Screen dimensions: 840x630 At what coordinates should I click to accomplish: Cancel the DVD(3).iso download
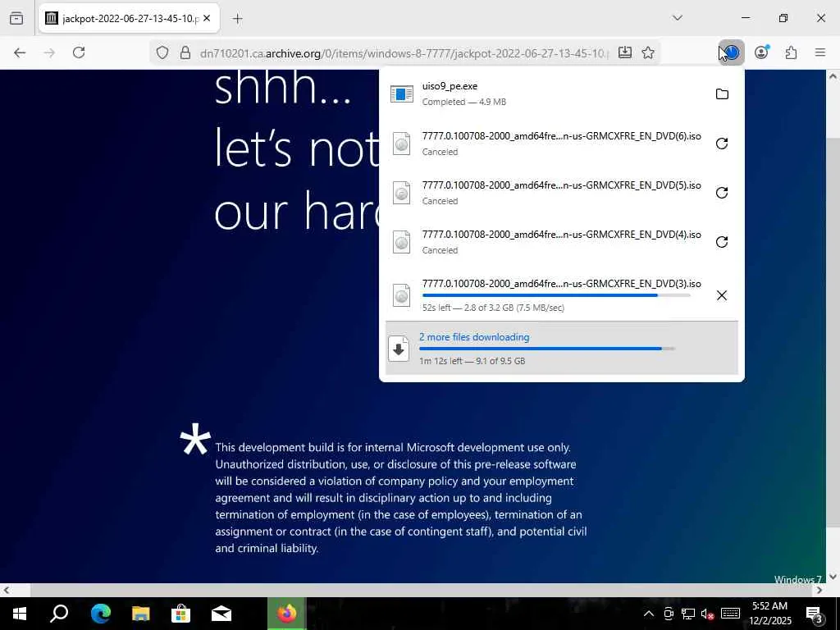722,295
